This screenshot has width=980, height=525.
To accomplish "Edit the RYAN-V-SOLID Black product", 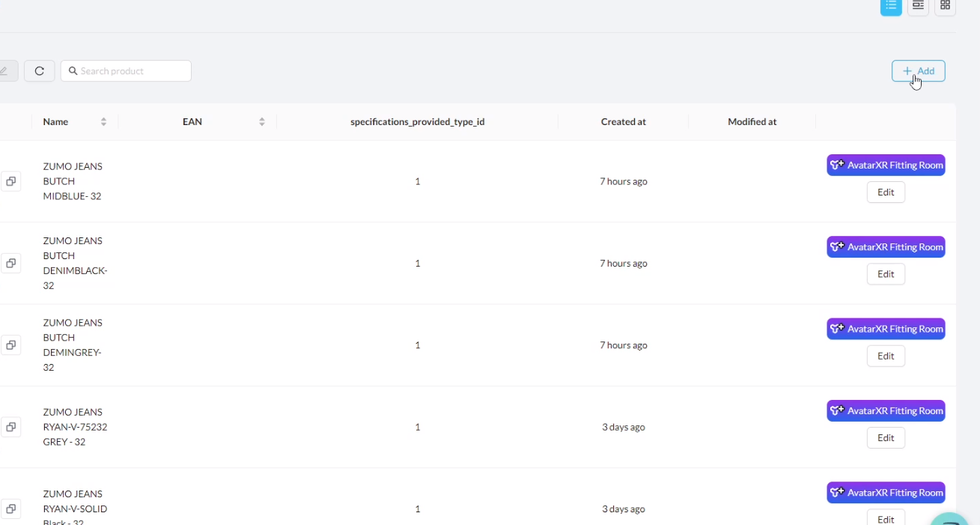I will [x=886, y=518].
